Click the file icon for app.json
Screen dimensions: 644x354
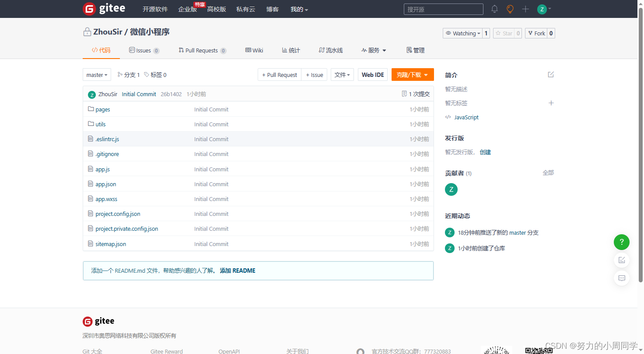91,184
